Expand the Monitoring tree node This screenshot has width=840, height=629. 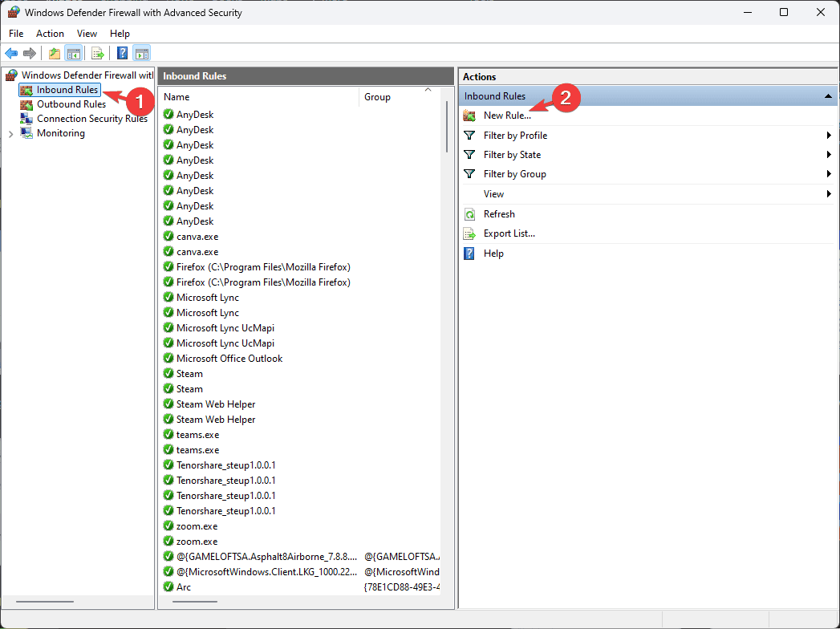(10, 134)
